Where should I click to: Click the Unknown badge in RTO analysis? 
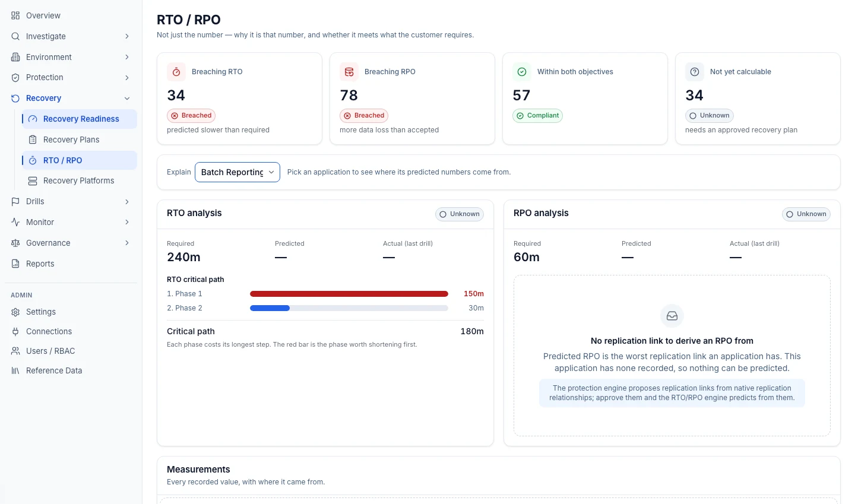click(x=460, y=214)
